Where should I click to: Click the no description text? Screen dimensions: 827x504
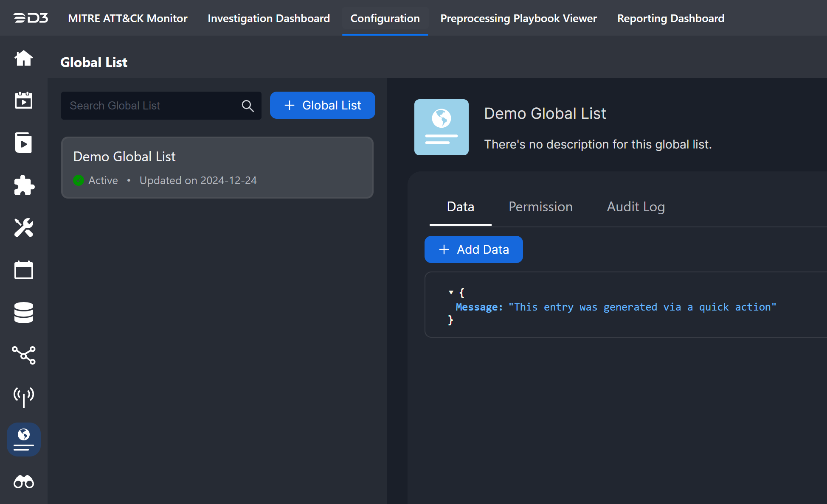598,144
